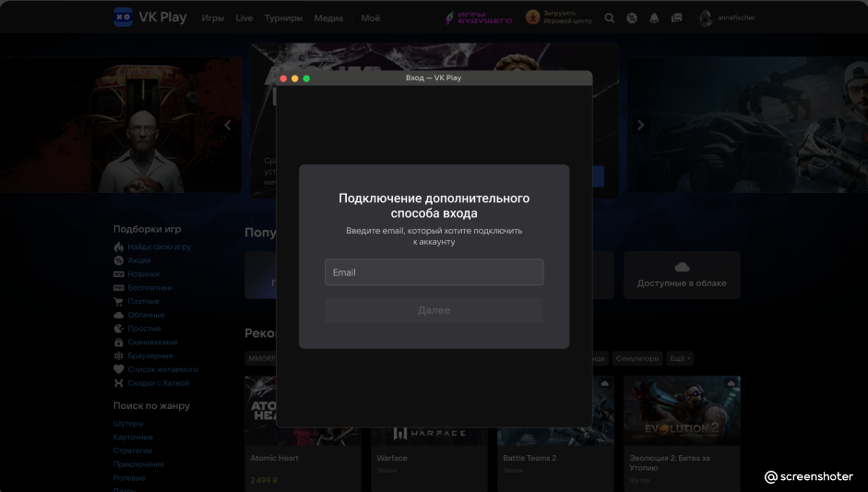Click the icon beside Скидки с Халвой

[118, 383]
